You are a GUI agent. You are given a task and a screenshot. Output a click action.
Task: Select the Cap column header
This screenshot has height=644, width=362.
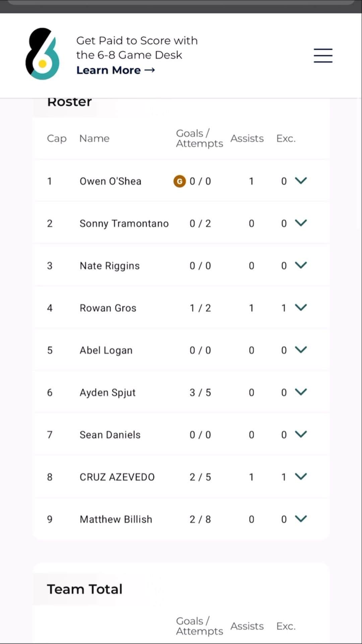(57, 139)
